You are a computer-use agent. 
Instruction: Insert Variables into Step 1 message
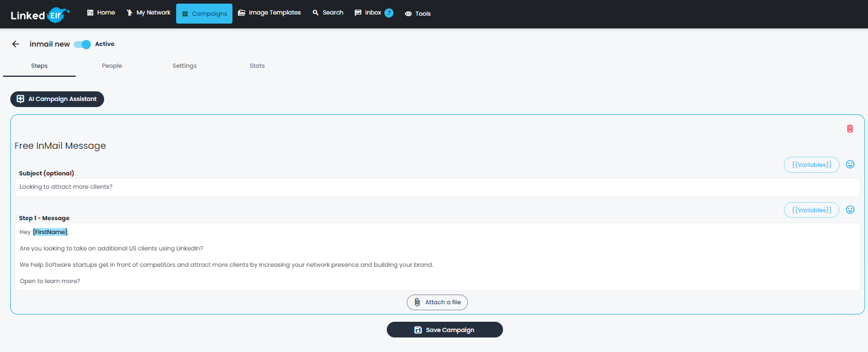click(812, 210)
